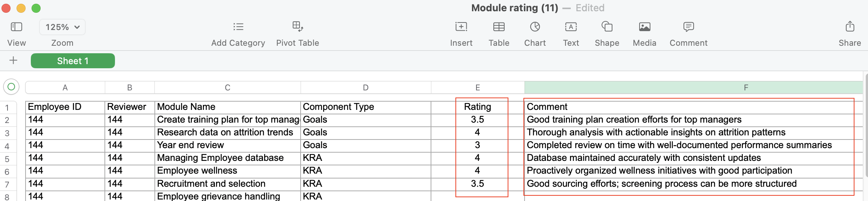Click the Add Category icon
The height and width of the screenshot is (201, 868).
click(238, 27)
